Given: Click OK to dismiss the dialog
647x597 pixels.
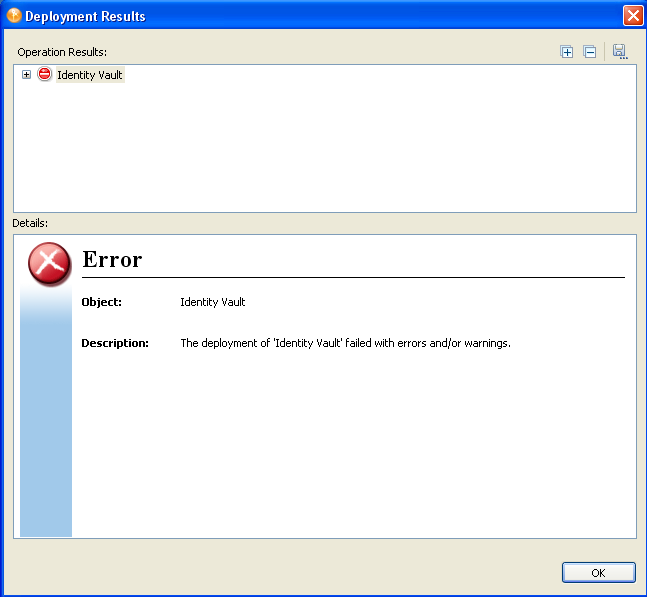Looking at the screenshot, I should [x=598, y=573].
